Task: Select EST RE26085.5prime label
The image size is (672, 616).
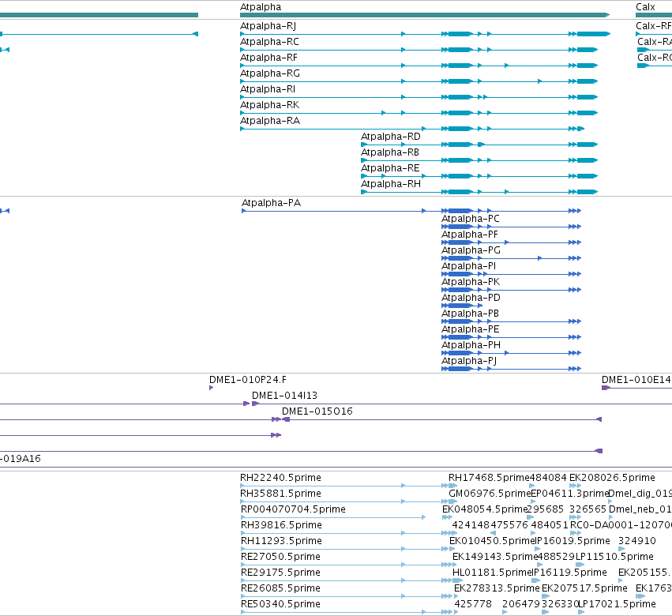Action: point(280,588)
